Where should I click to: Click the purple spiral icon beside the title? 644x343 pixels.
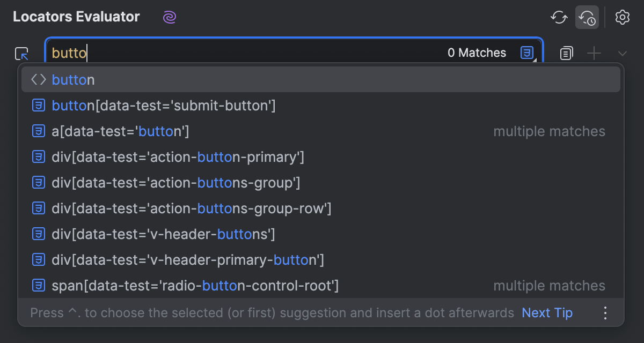tap(169, 17)
